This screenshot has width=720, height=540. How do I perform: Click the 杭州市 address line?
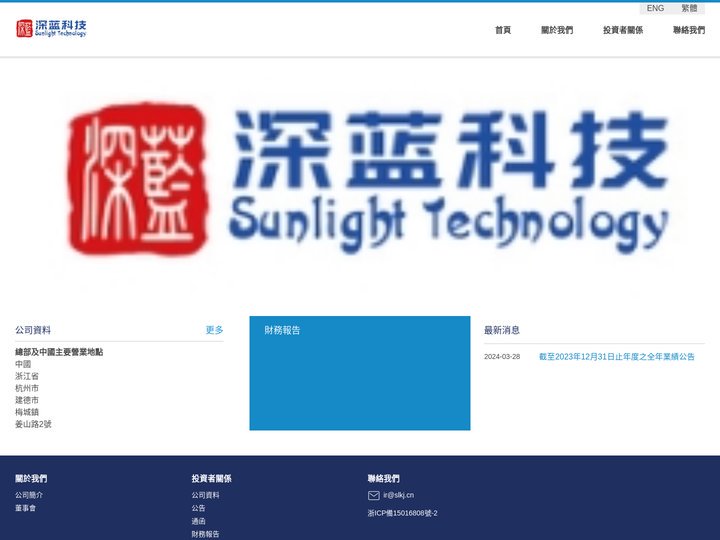tap(27, 388)
